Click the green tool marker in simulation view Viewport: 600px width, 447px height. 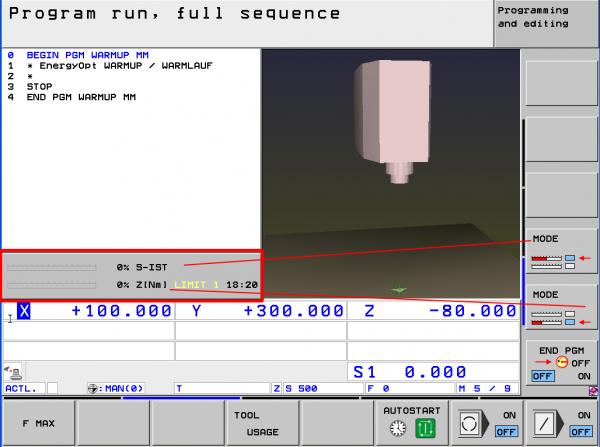point(400,290)
